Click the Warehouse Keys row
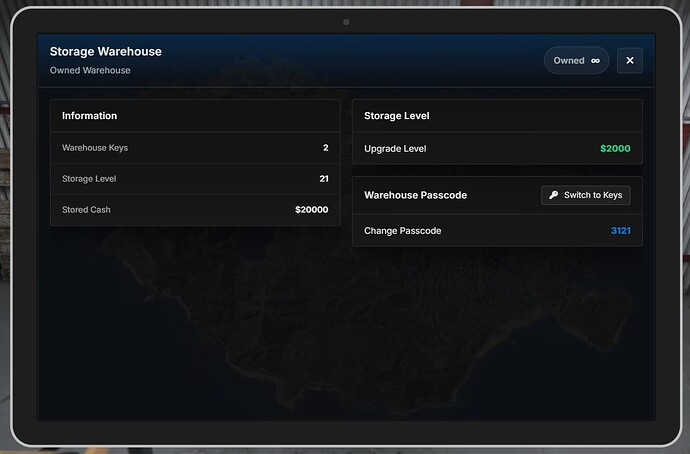This screenshot has height=454, width=690. point(195,148)
